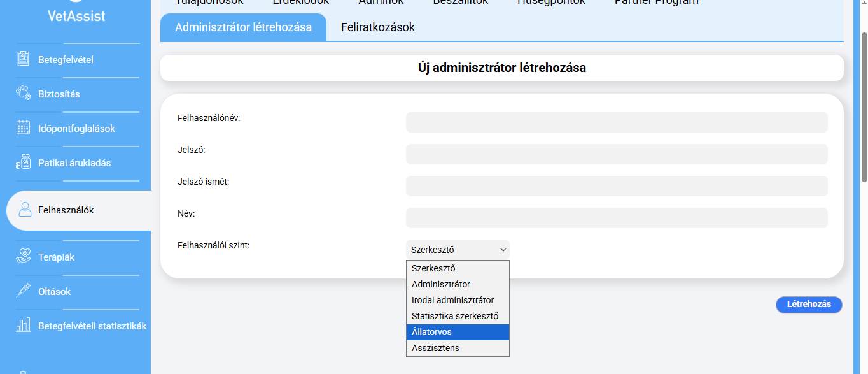The image size is (868, 374).
Task: Select Állatorvos from the dropdown list
Action: (458, 332)
